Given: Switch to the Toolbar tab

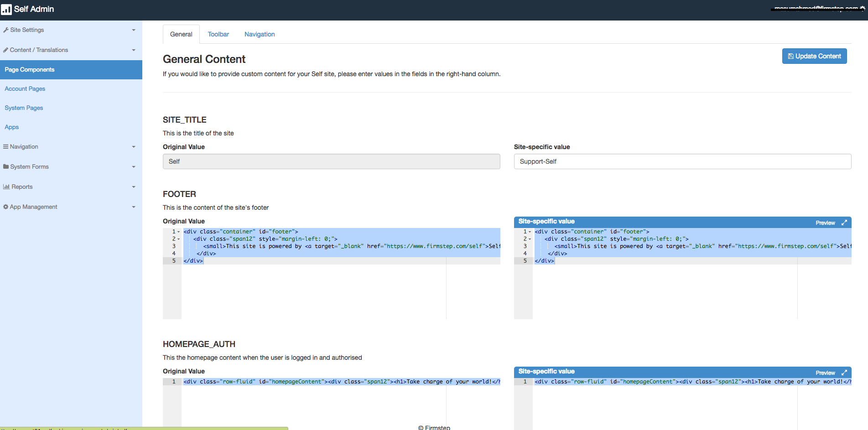Looking at the screenshot, I should coord(218,34).
